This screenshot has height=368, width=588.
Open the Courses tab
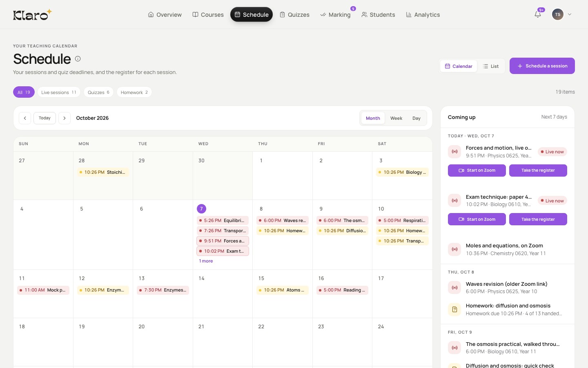208,15
